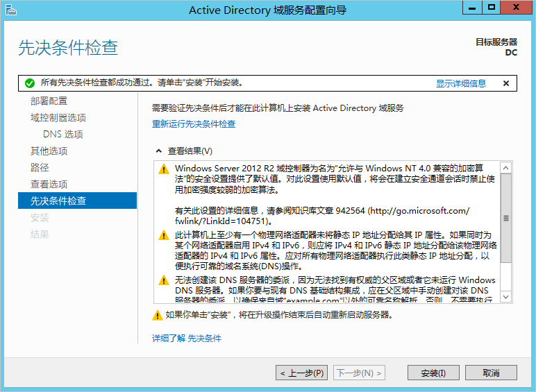Click the '如果你单击"安装"' restart notice text

tap(279, 315)
